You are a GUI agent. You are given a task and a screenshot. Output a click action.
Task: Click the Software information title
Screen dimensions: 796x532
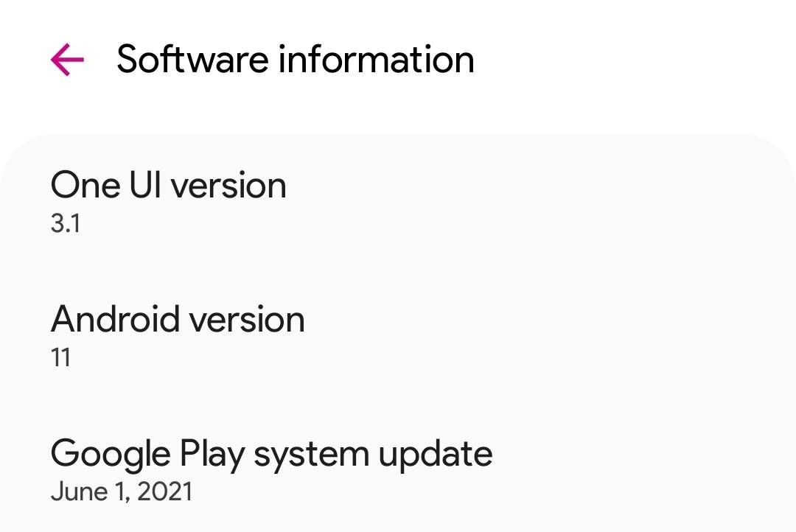point(295,59)
